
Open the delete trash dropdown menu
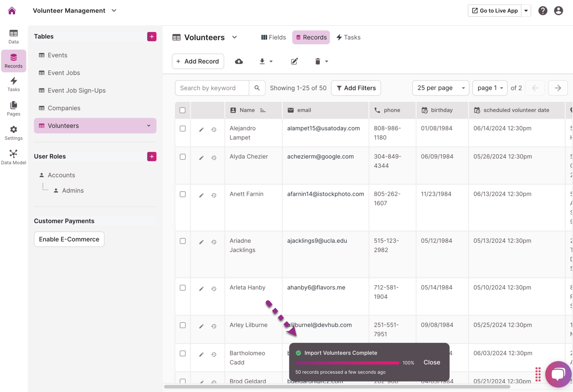[x=321, y=62]
